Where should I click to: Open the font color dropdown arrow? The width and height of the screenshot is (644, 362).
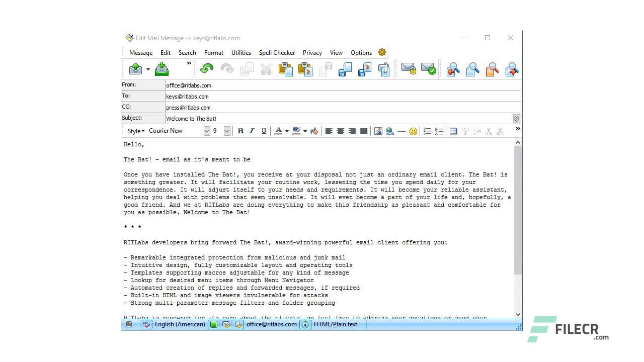[x=287, y=131]
